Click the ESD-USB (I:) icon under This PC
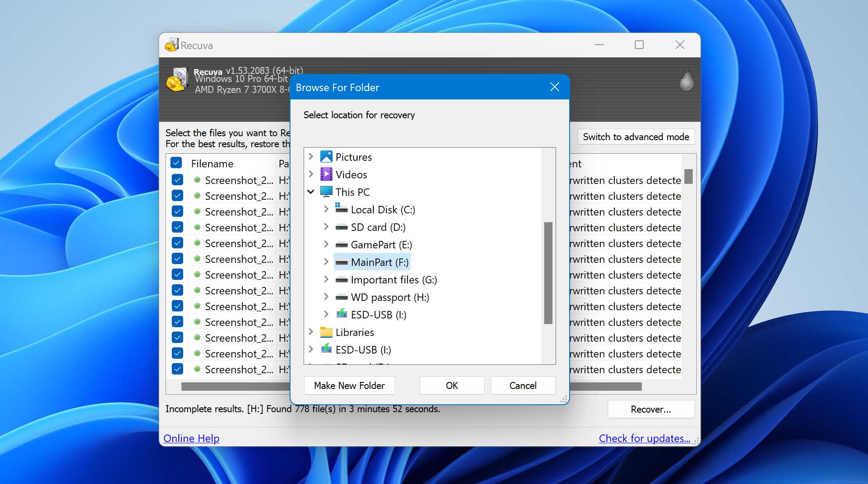The height and width of the screenshot is (484, 868). point(341,314)
